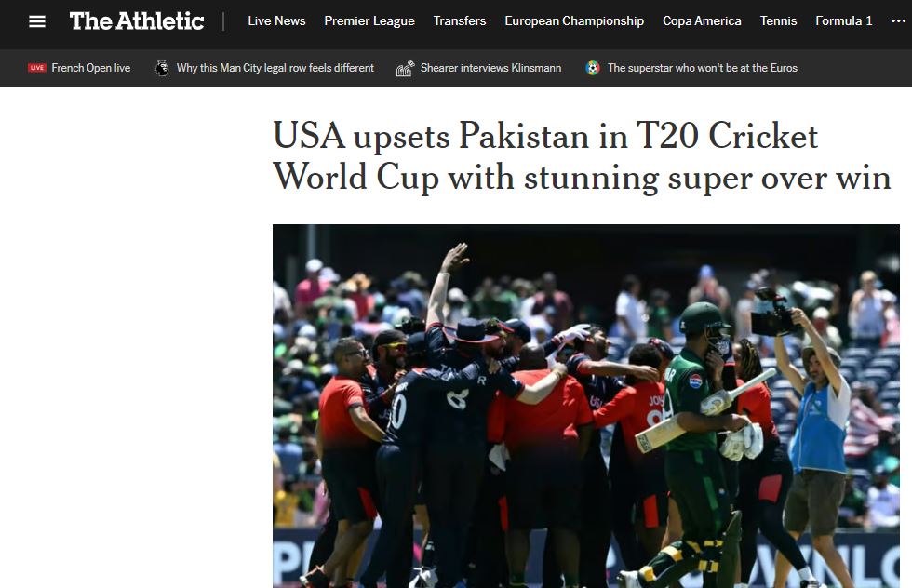Open French Open live link
Image resolution: width=912 pixels, height=588 pixels.
pyautogui.click(x=91, y=68)
